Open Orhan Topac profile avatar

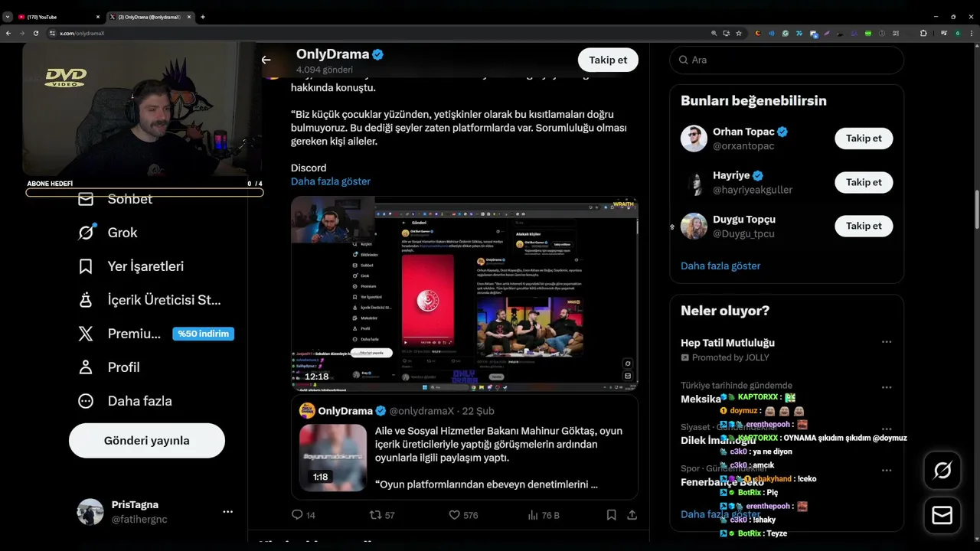(694, 139)
